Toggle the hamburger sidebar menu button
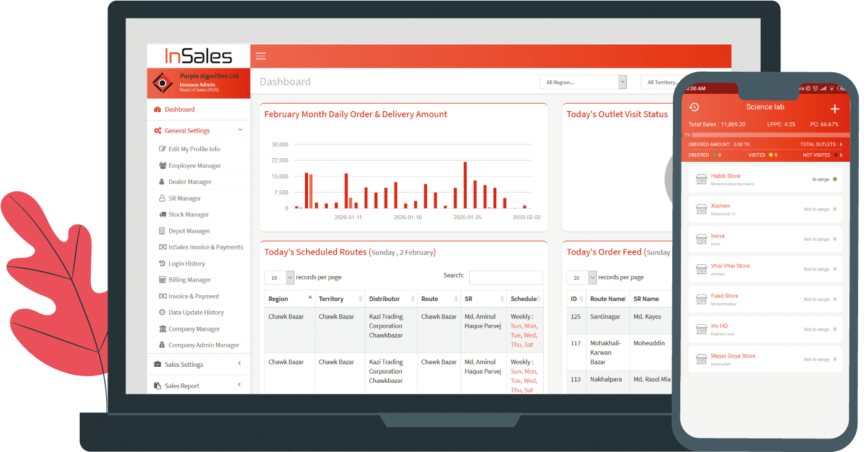Image resolution: width=868 pixels, height=452 pixels. click(x=261, y=56)
